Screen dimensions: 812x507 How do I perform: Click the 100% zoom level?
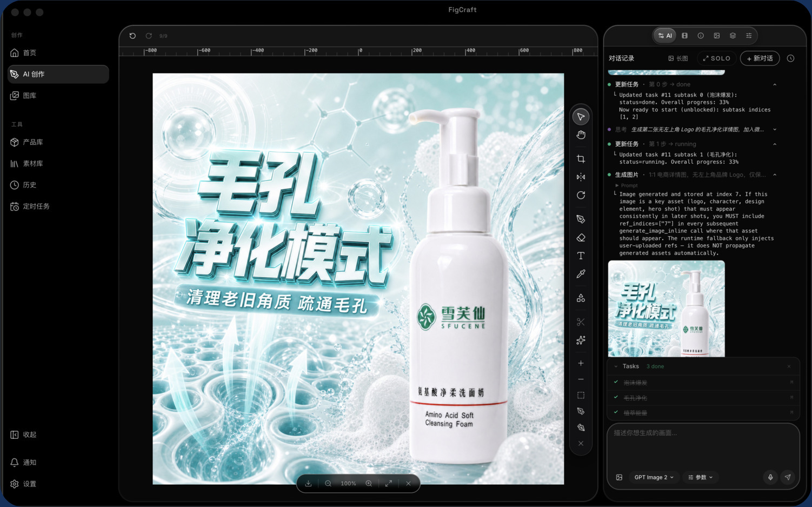[x=348, y=484]
